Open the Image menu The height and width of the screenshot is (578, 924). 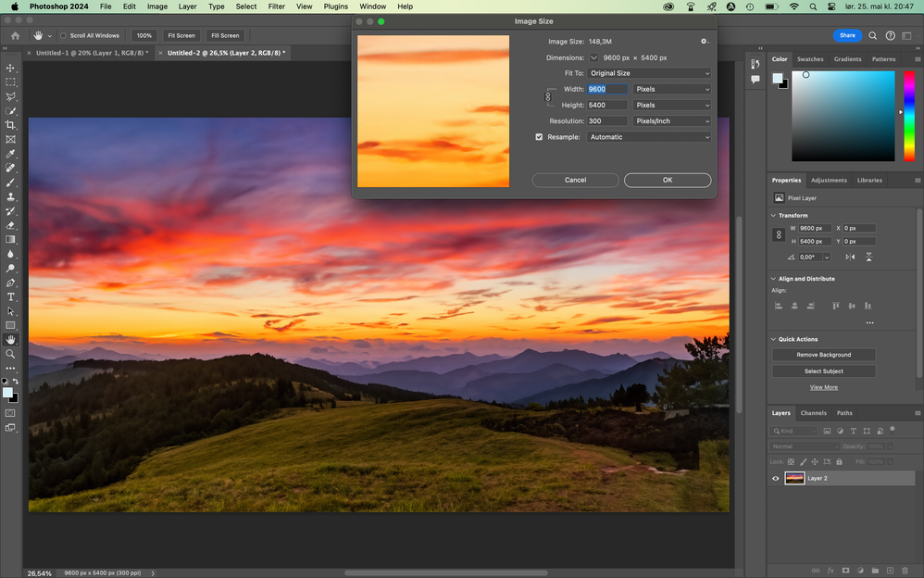pos(156,6)
